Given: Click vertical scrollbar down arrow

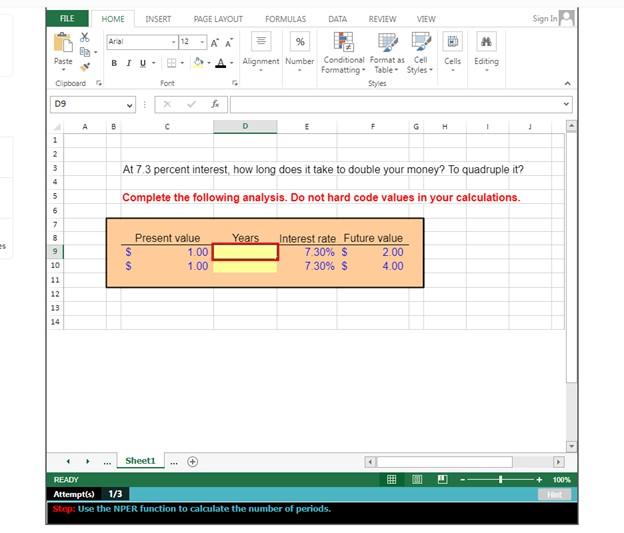Looking at the screenshot, I should (571, 446).
